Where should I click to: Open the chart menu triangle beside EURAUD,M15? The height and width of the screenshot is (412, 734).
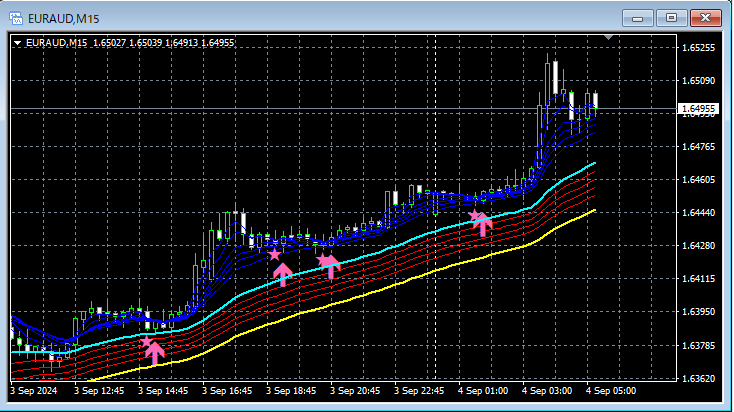pyautogui.click(x=17, y=43)
